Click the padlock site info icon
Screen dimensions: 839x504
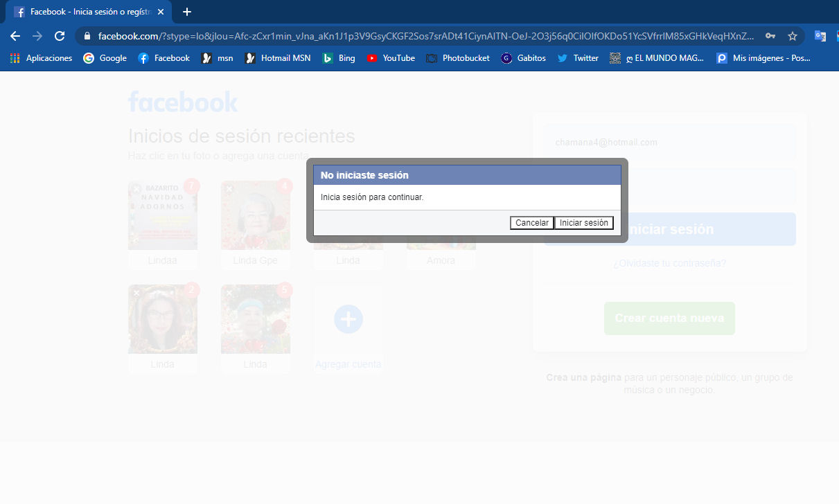click(x=87, y=36)
